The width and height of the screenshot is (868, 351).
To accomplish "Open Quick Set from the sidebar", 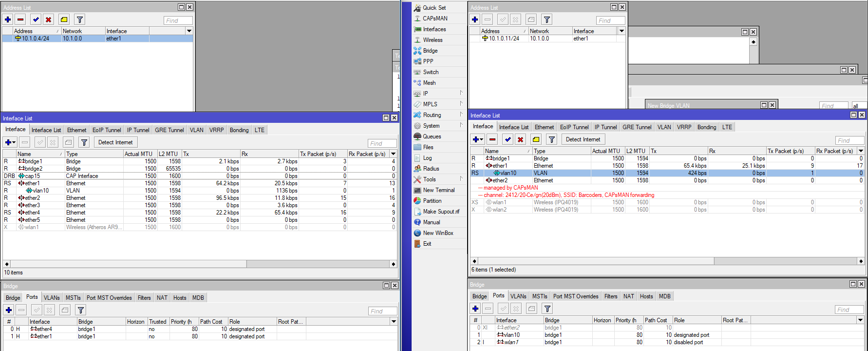I will pyautogui.click(x=434, y=8).
